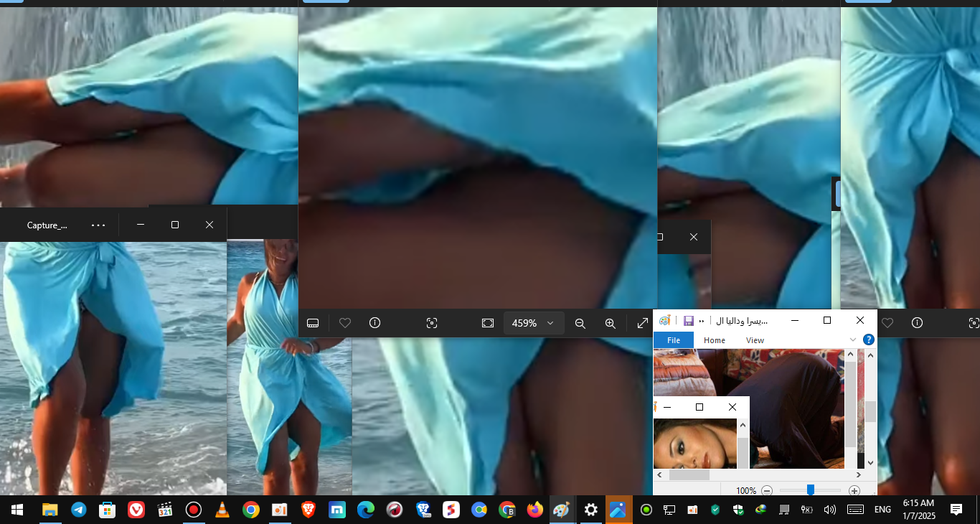Zoom out using the magnifier minus icon

pos(580,323)
